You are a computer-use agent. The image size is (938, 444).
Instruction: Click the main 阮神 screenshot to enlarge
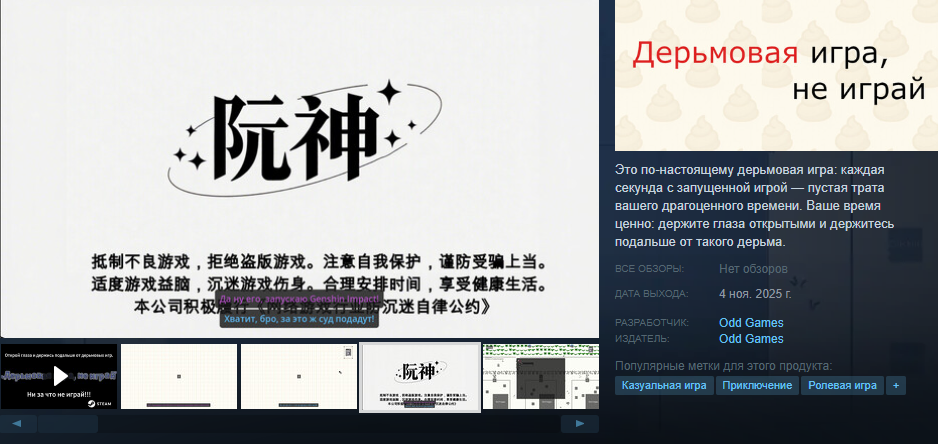[x=300, y=170]
